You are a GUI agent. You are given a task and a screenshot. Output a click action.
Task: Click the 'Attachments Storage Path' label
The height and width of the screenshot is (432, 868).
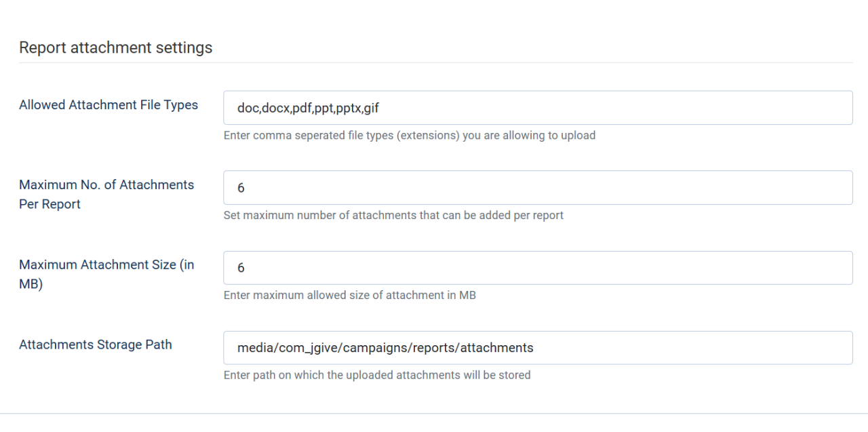(x=96, y=345)
